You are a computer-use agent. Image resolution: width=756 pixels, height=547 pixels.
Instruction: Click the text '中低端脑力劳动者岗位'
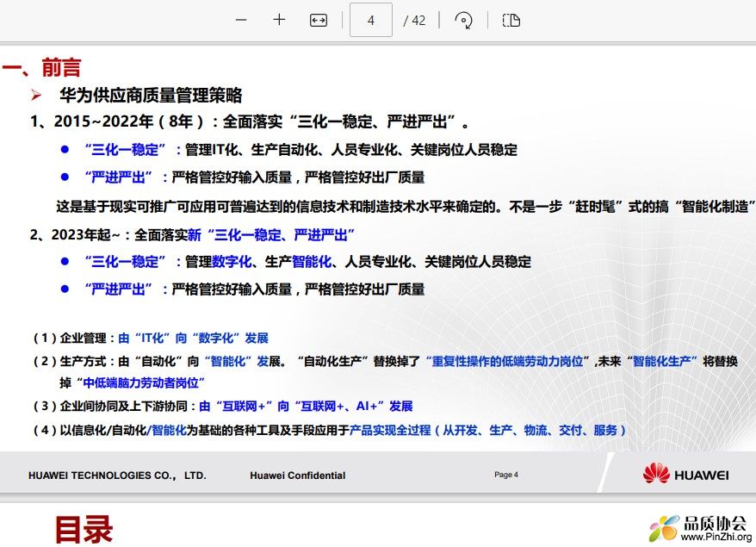(x=141, y=382)
